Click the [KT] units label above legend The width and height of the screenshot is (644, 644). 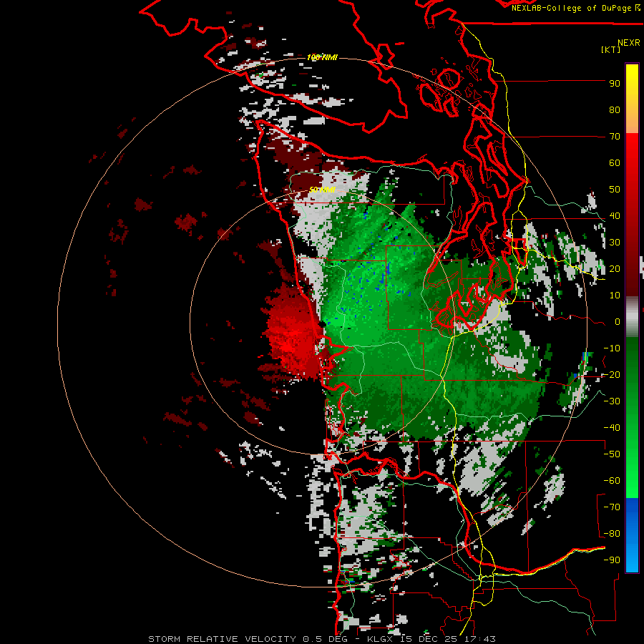pos(611,49)
